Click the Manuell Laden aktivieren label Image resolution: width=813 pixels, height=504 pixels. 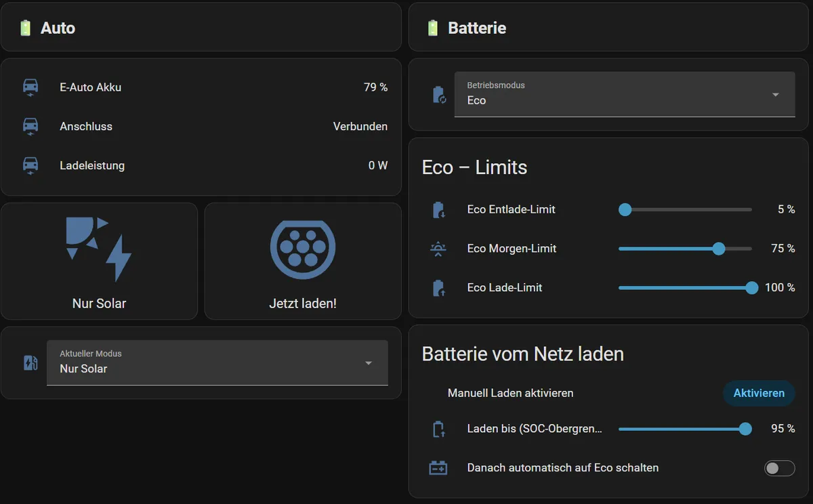[510, 393]
